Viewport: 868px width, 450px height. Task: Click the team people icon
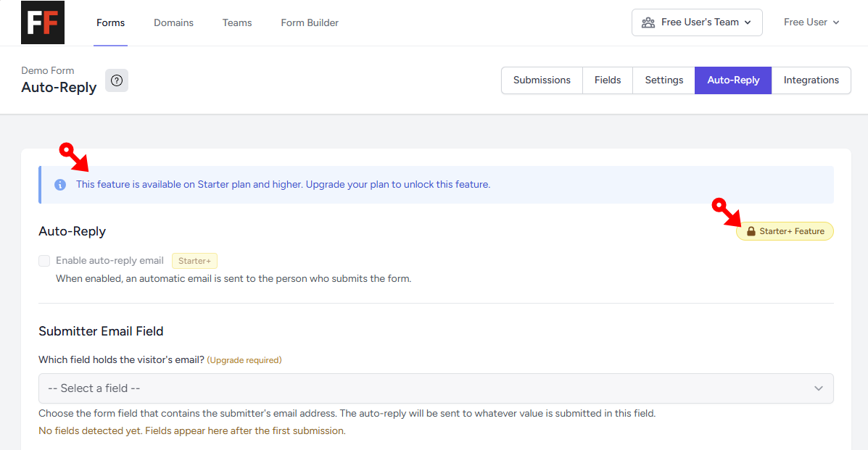tap(648, 22)
